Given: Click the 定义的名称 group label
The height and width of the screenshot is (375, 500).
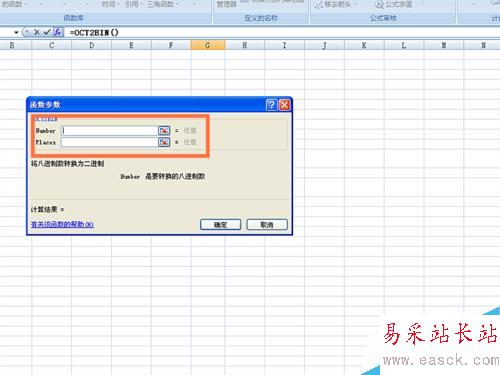Looking at the screenshot, I should click(261, 18).
